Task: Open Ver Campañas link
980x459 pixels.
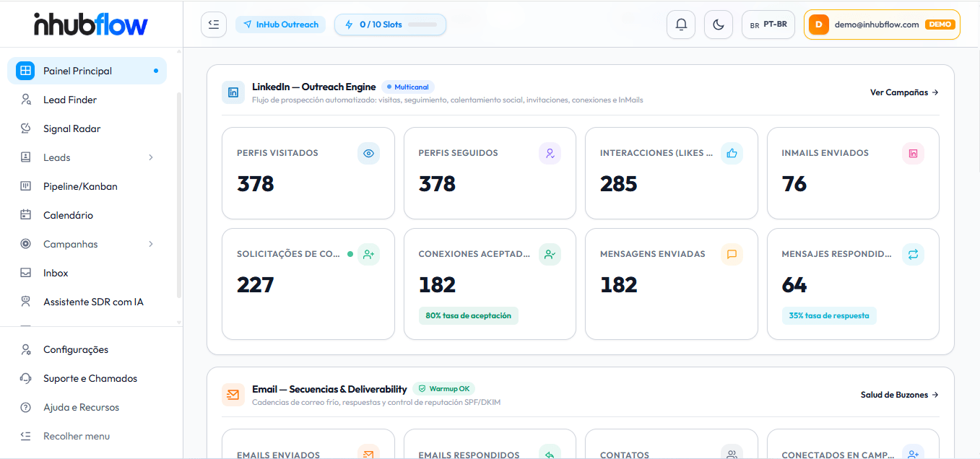Action: coord(904,92)
